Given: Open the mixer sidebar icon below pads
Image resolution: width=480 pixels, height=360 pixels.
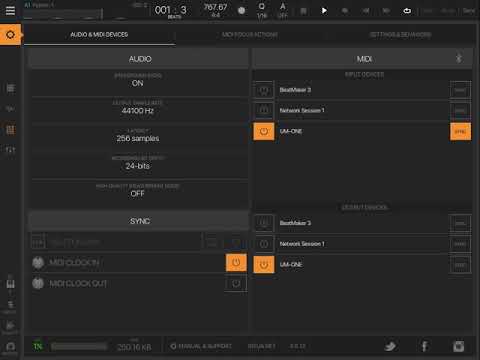Looking at the screenshot, I should pyautogui.click(x=10, y=150).
